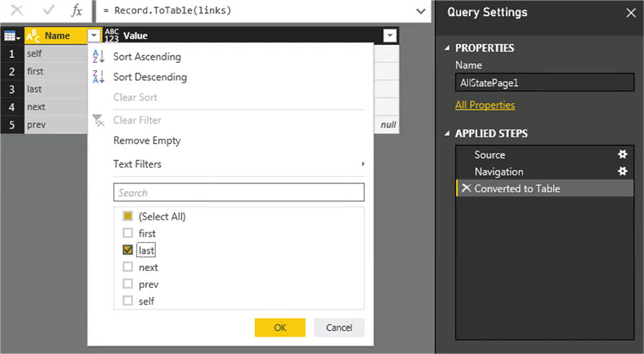Delete the Converted to Table step
The height and width of the screenshot is (354, 644).
(x=466, y=188)
